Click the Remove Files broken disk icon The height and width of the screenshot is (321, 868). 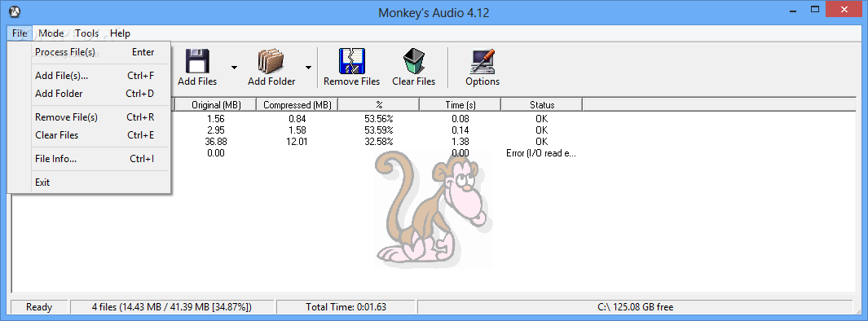(351, 61)
